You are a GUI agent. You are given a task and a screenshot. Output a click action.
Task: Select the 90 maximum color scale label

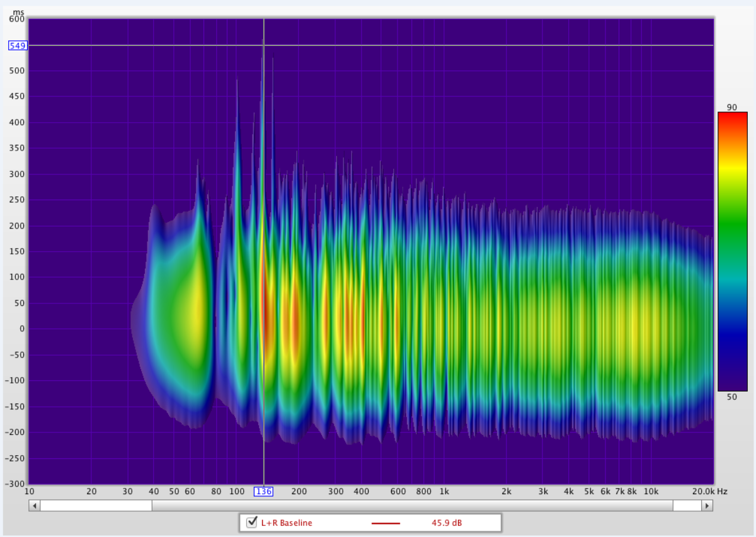[x=732, y=108]
